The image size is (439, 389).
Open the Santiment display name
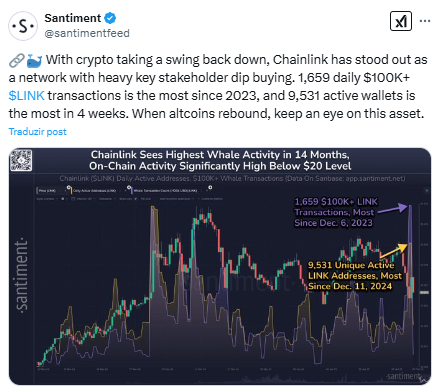click(73, 18)
